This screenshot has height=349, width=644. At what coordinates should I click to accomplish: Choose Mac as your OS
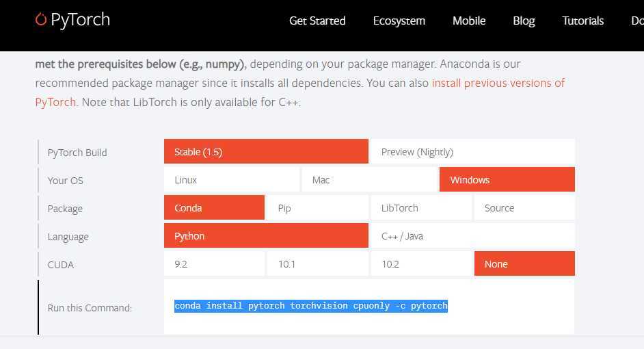click(x=369, y=179)
